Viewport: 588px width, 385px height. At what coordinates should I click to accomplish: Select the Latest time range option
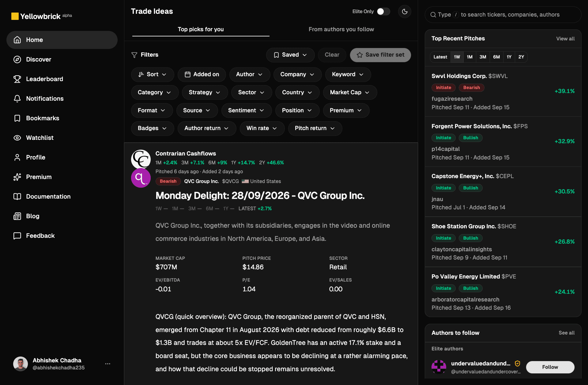pyautogui.click(x=440, y=57)
